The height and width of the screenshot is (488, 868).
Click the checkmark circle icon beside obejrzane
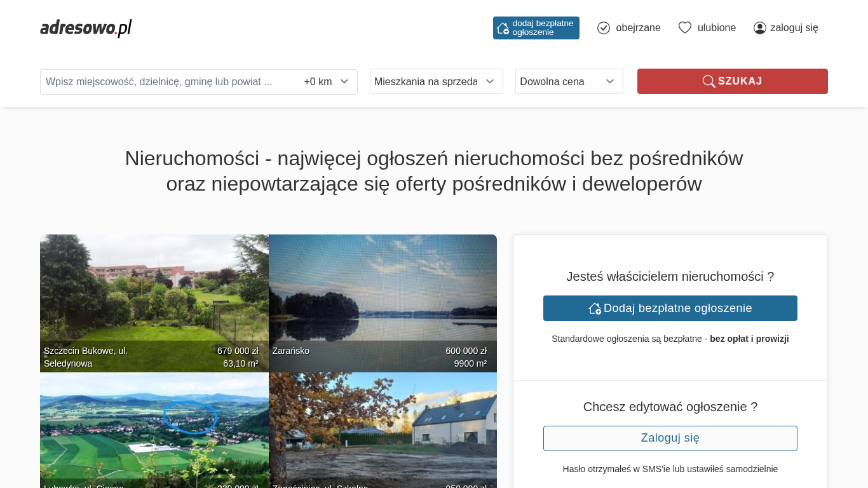(604, 28)
